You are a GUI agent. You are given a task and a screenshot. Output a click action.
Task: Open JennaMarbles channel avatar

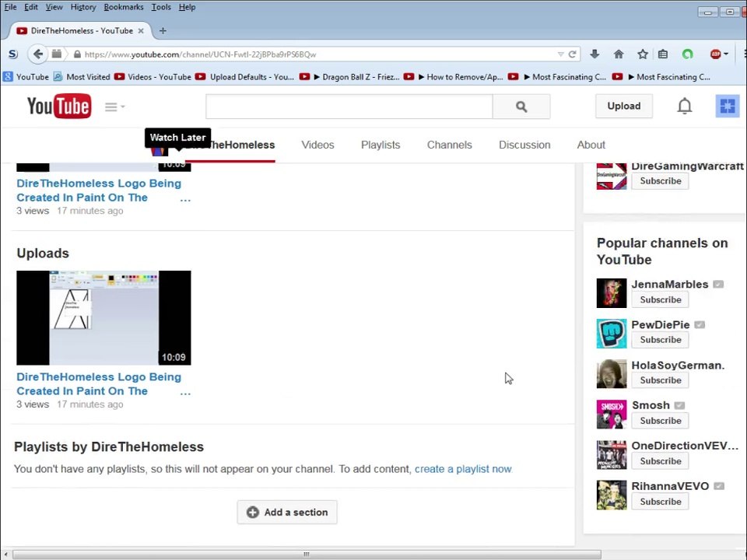pyautogui.click(x=612, y=293)
